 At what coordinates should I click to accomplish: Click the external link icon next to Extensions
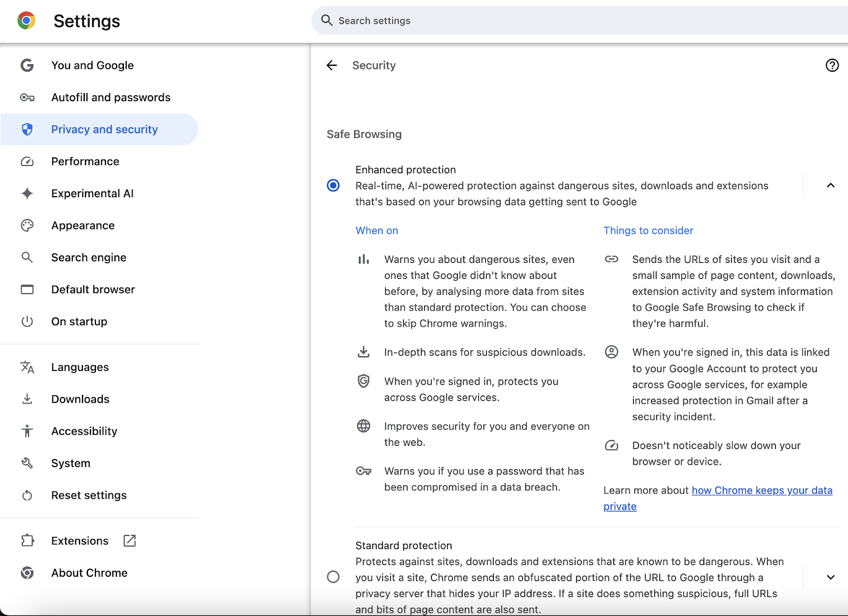[130, 541]
